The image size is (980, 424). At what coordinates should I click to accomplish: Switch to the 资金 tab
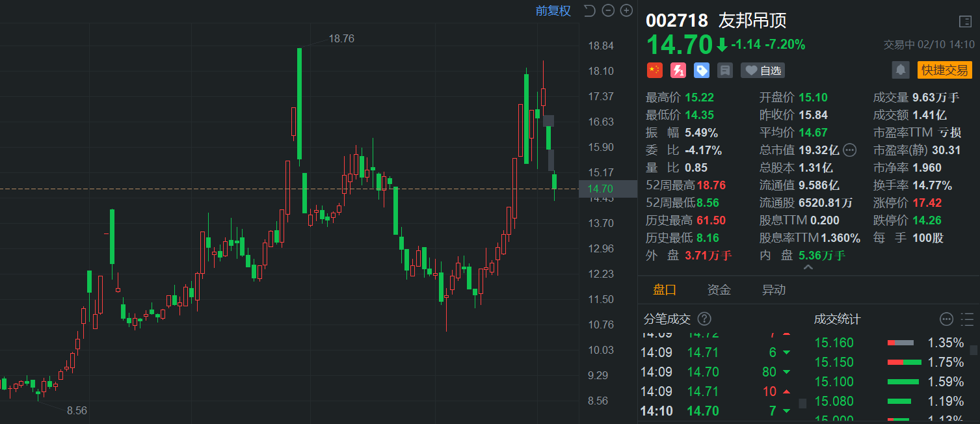(x=719, y=290)
